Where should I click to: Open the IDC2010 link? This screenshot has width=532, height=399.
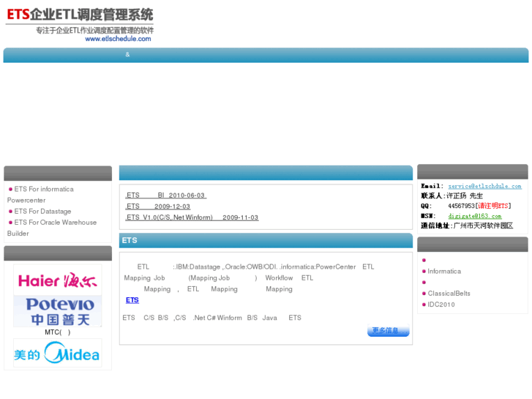click(x=441, y=305)
